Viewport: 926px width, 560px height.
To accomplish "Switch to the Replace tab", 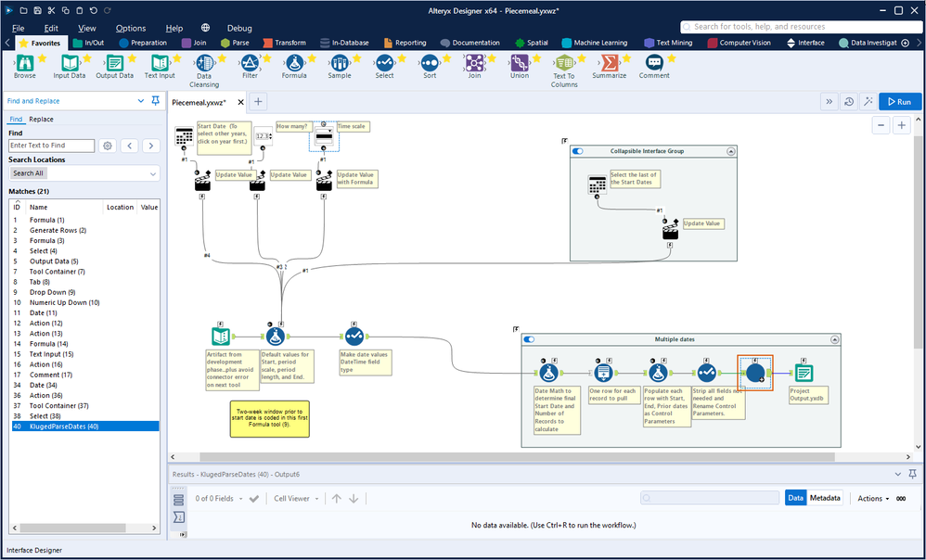I will point(42,120).
